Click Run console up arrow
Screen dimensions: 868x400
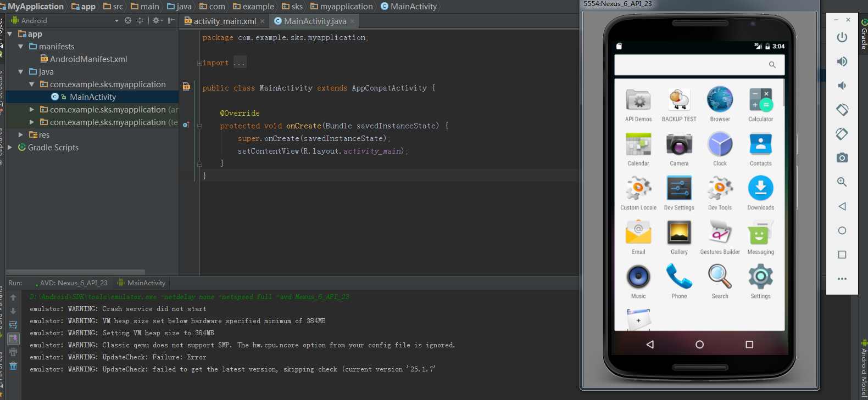[13, 297]
